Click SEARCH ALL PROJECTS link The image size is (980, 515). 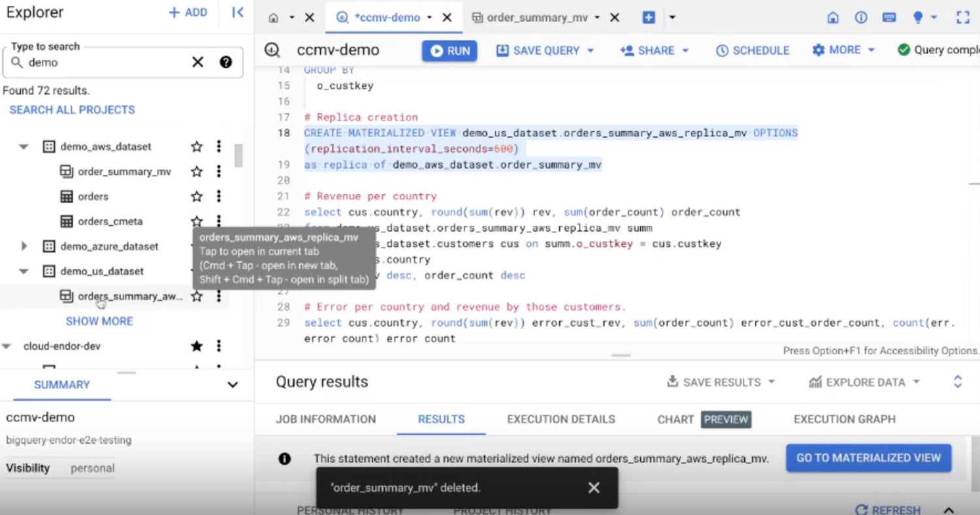[x=73, y=110]
